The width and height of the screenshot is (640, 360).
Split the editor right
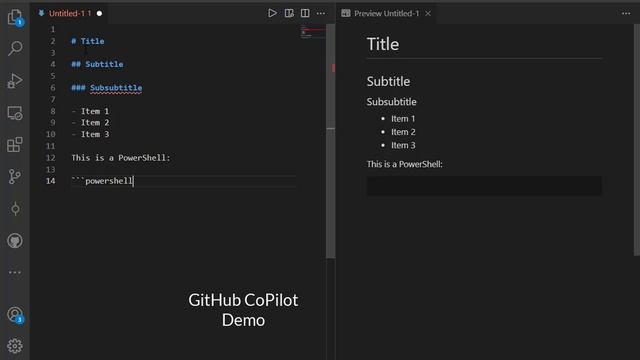point(305,13)
